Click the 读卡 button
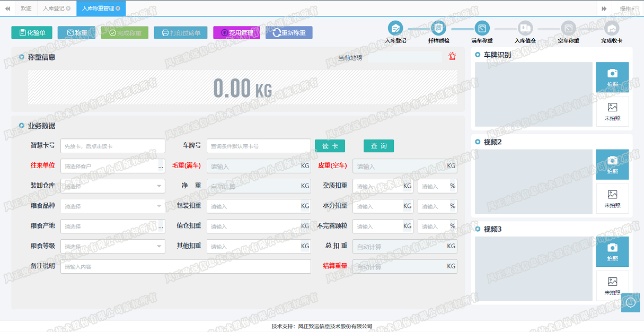This screenshot has width=644, height=332. pyautogui.click(x=330, y=146)
